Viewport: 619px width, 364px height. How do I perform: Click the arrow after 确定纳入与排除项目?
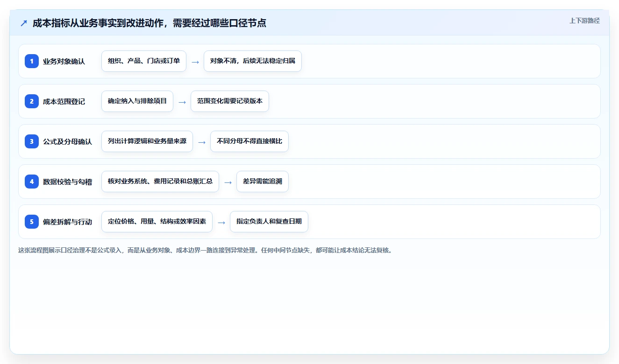click(x=182, y=102)
